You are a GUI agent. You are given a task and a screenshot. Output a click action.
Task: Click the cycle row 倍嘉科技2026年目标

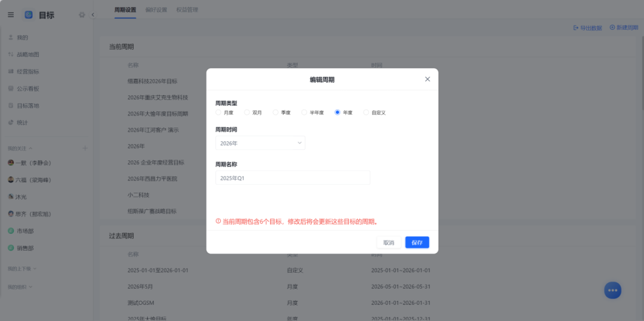pos(153,81)
